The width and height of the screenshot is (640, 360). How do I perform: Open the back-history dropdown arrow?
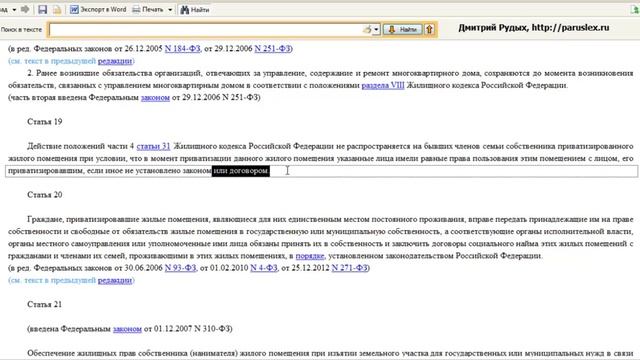[14, 9]
